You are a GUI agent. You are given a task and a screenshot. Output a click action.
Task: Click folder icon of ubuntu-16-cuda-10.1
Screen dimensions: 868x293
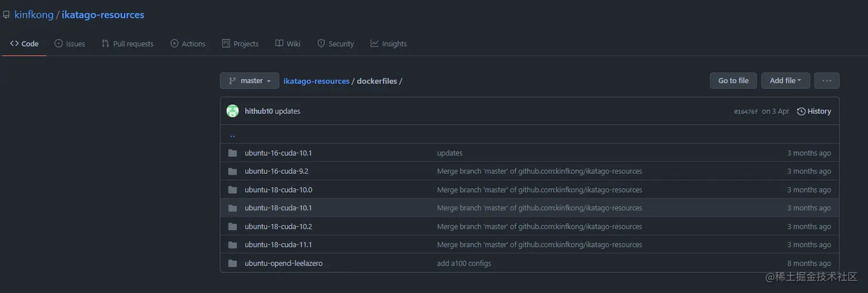pos(232,153)
